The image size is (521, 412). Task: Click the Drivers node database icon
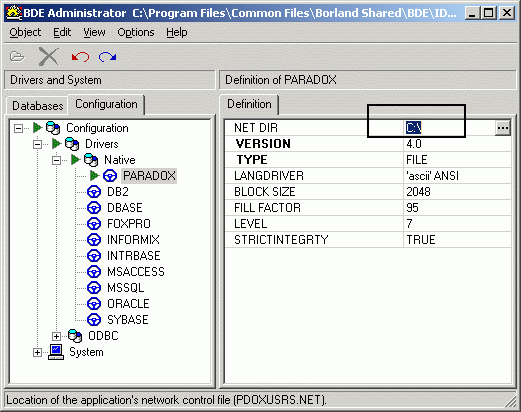tap(72, 144)
